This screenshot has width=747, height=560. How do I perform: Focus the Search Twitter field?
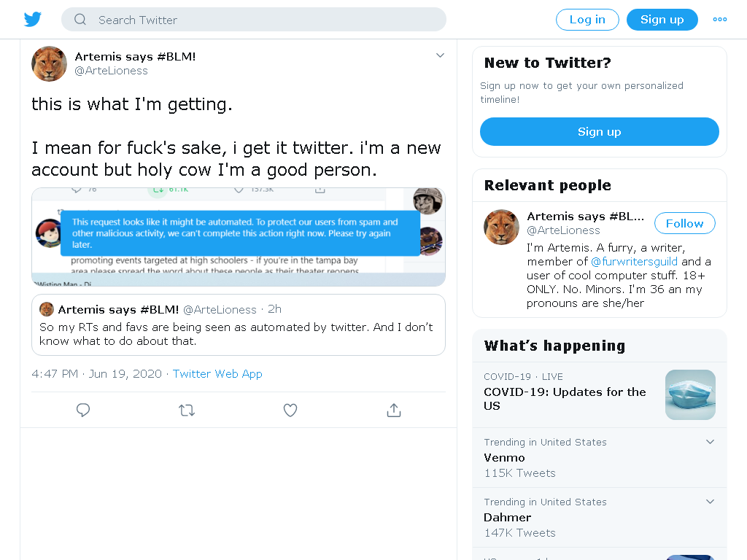(254, 20)
